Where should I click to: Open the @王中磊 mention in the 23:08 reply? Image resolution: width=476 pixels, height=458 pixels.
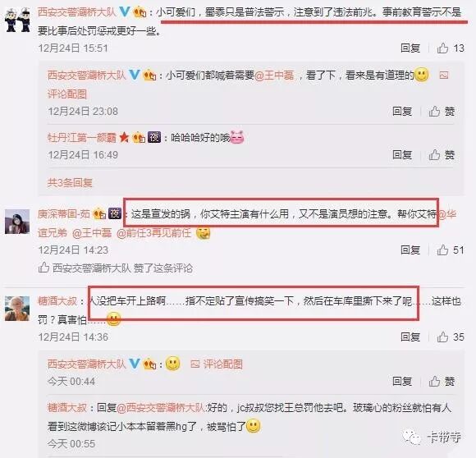tap(274, 75)
